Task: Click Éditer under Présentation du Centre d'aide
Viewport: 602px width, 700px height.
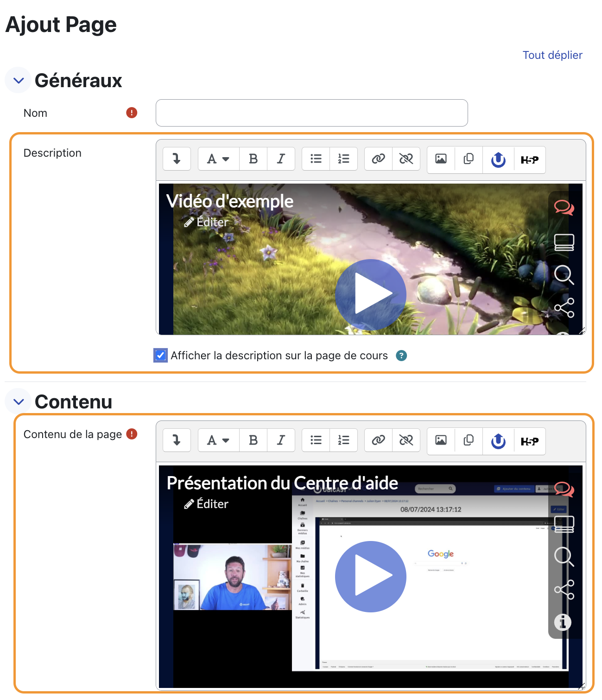Action: [206, 504]
